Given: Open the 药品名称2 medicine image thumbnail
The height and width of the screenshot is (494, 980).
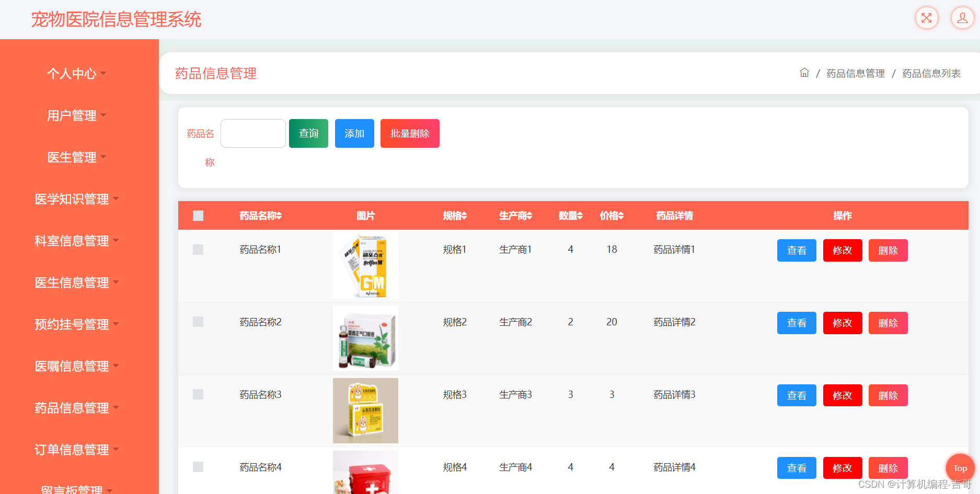Looking at the screenshot, I should point(365,338).
